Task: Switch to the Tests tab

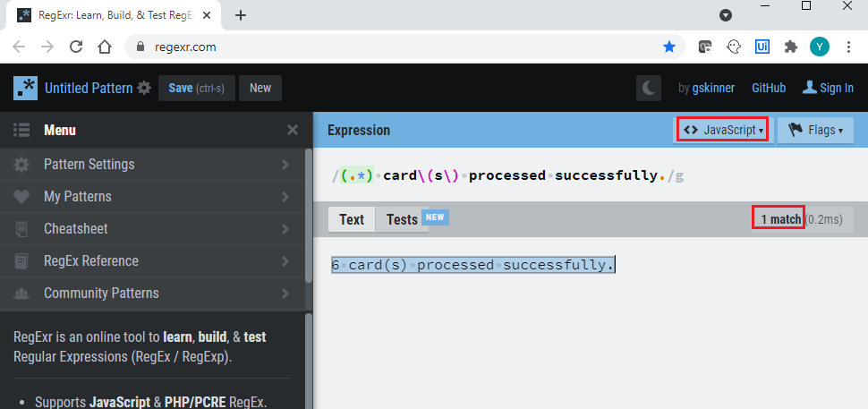Action: click(x=402, y=219)
